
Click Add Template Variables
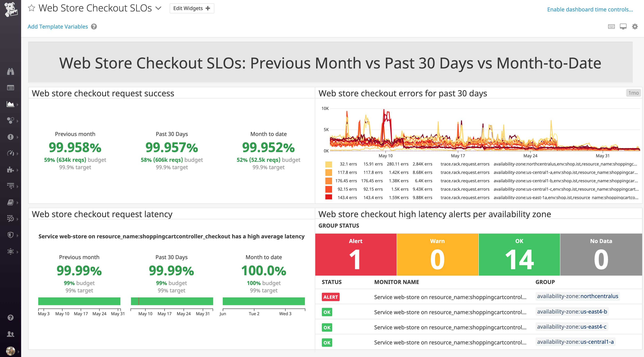point(58,26)
